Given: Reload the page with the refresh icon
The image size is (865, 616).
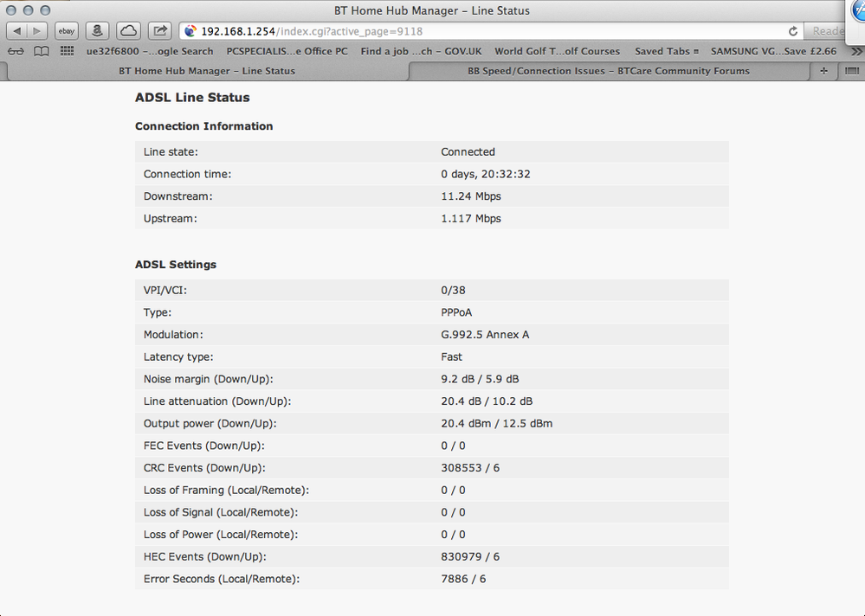Looking at the screenshot, I should point(793,31).
